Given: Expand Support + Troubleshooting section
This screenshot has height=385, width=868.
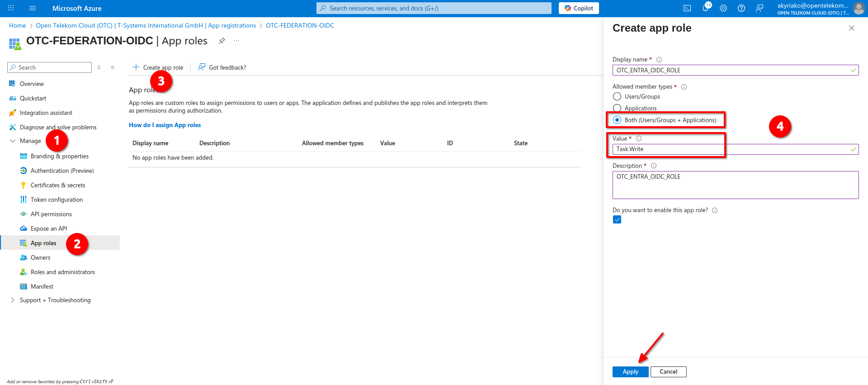Looking at the screenshot, I should (13, 300).
